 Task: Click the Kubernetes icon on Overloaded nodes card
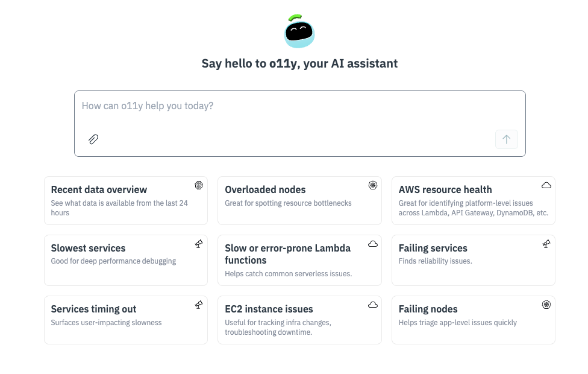[x=373, y=185]
